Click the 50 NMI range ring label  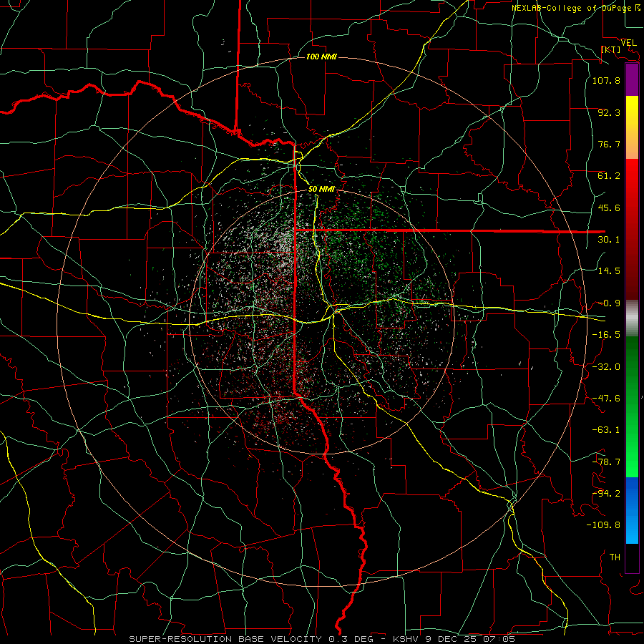(321, 189)
